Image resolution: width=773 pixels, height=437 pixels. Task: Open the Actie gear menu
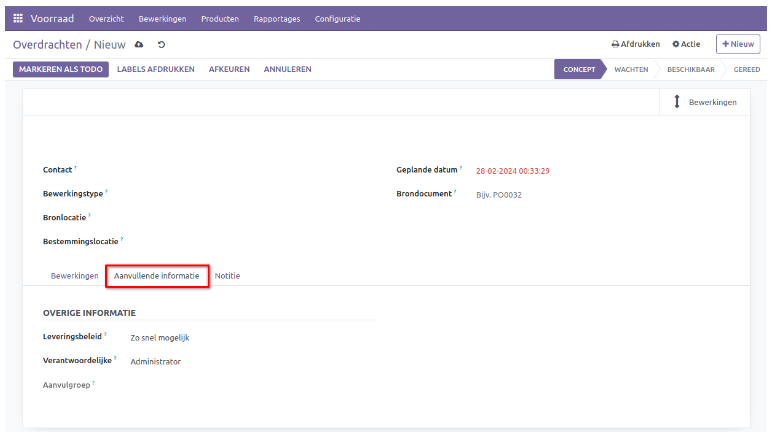(x=686, y=44)
